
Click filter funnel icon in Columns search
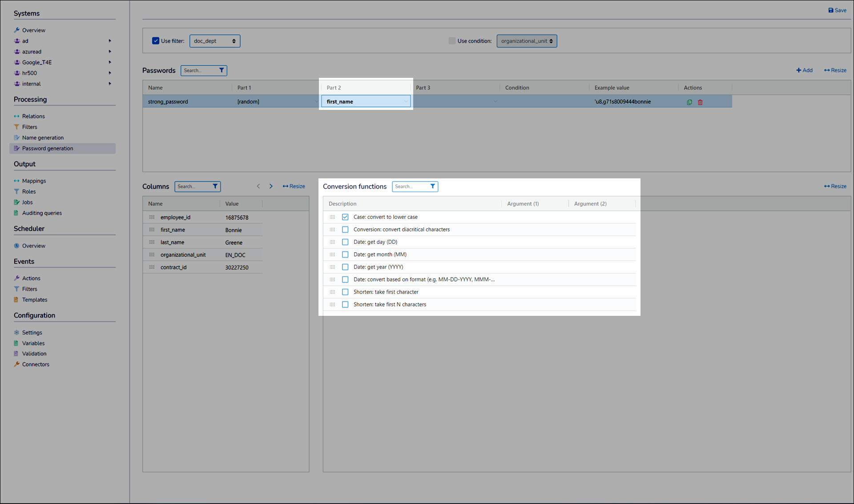point(215,186)
